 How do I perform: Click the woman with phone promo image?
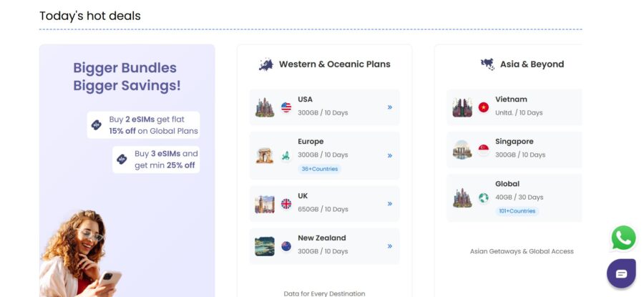(81, 254)
